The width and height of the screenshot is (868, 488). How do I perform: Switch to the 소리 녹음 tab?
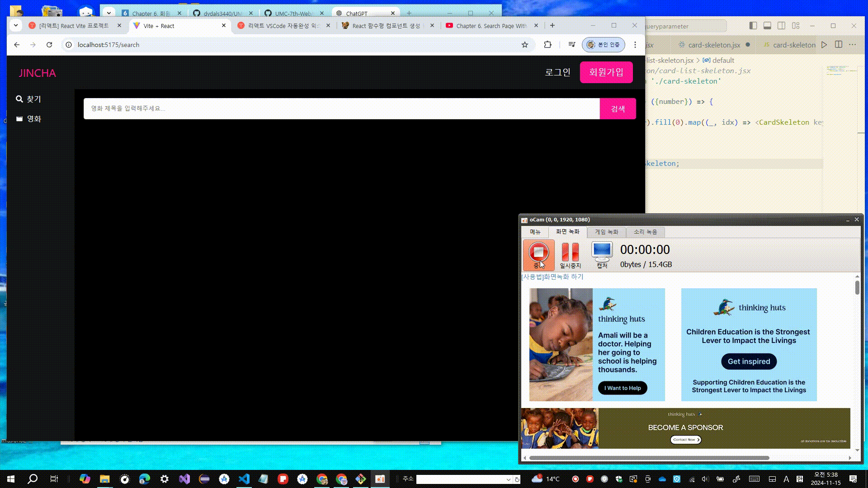(x=645, y=232)
